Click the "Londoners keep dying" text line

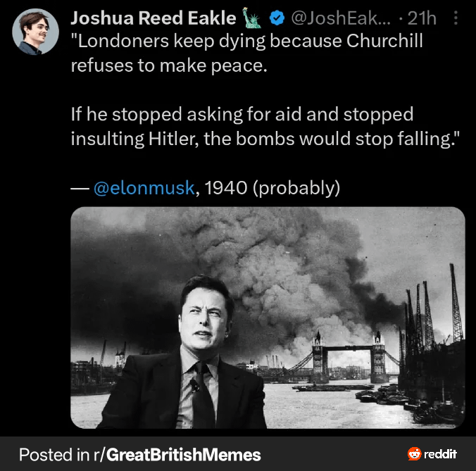click(x=246, y=41)
